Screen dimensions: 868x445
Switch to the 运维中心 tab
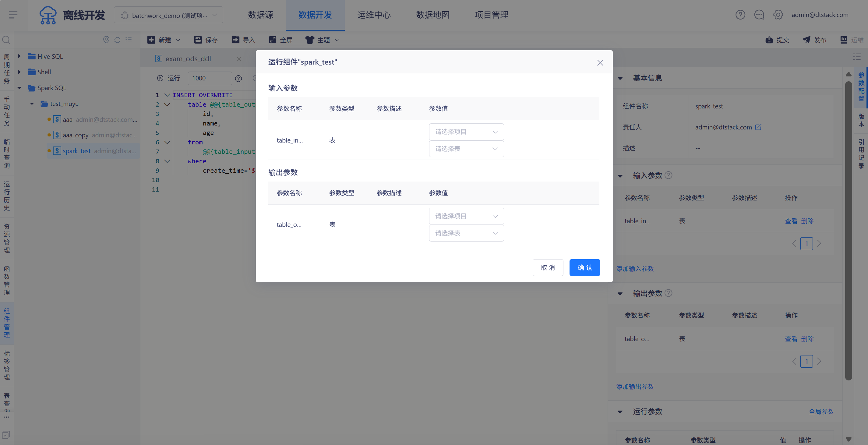point(374,15)
